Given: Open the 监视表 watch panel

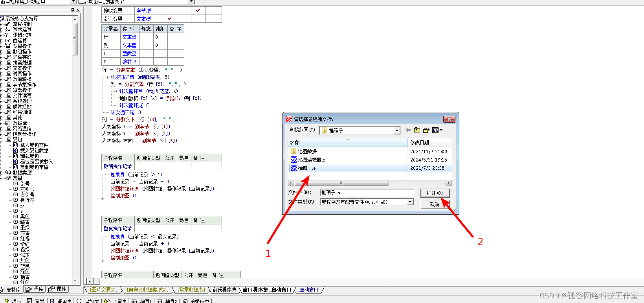Looking at the screenshot, I should (88, 301).
